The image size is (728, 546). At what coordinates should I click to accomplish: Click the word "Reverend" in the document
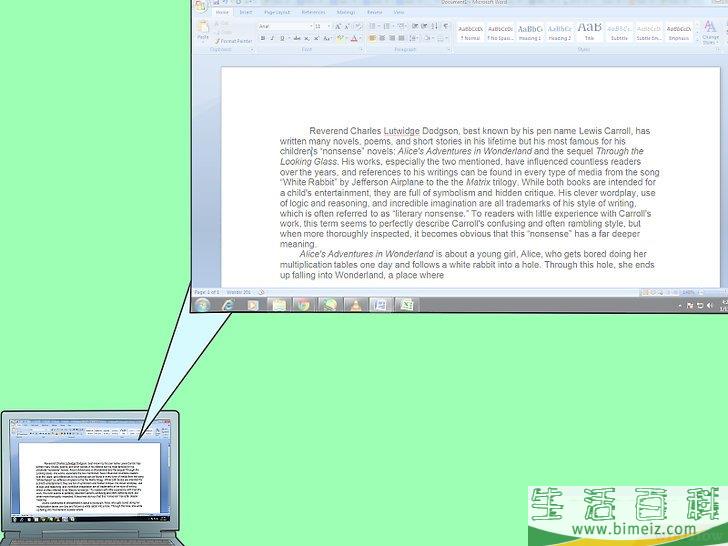(328, 131)
